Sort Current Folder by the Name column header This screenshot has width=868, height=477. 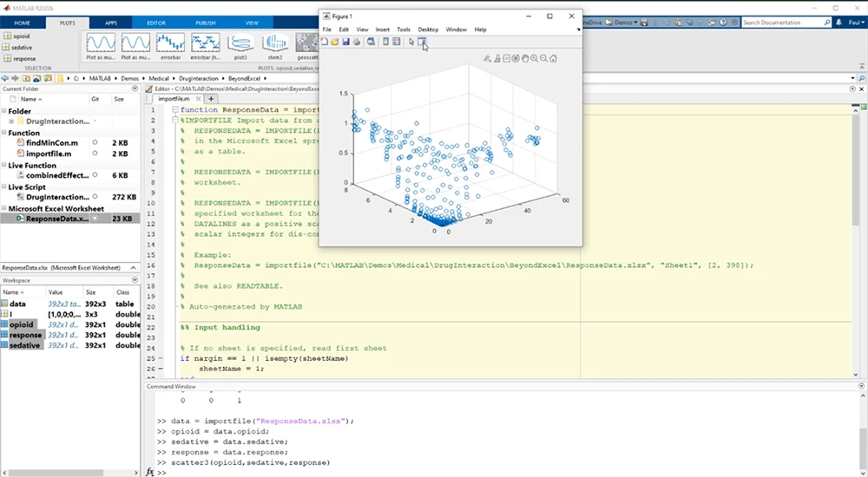pos(31,99)
